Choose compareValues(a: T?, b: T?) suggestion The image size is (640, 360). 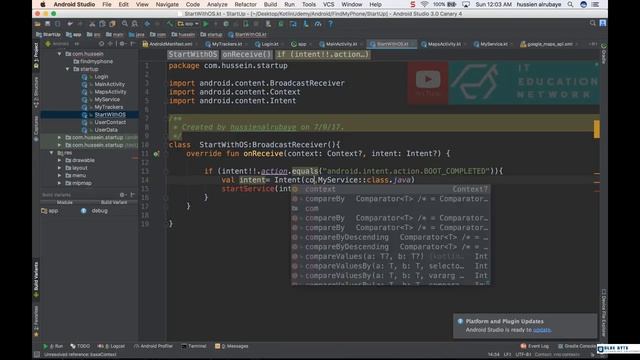pos(391,256)
